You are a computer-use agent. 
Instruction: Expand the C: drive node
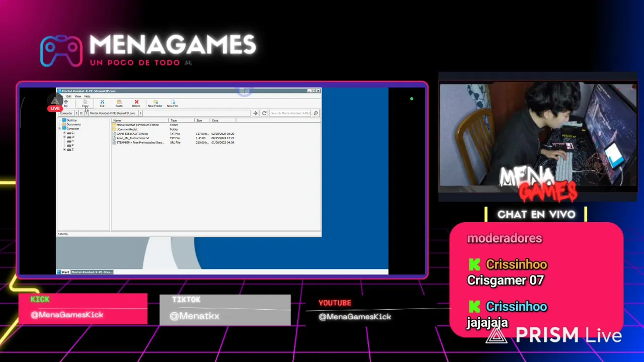64,133
